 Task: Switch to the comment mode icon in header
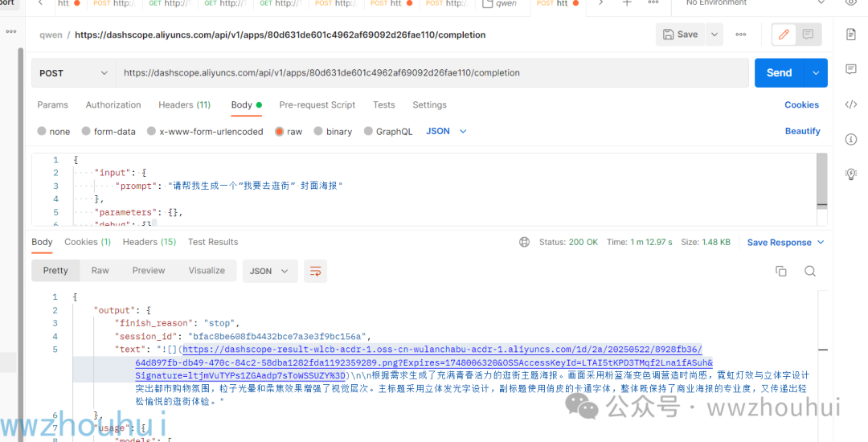pos(809,35)
